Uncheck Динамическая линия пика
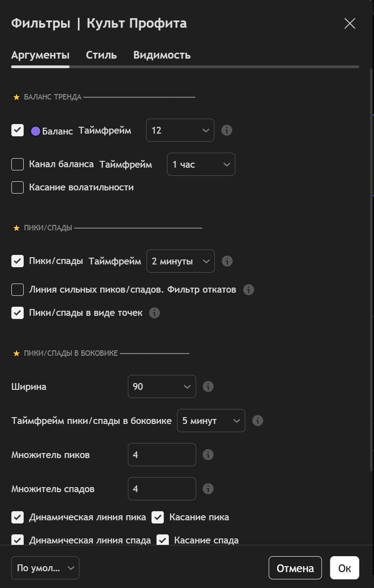Screen dimensions: 374x588 18,517
